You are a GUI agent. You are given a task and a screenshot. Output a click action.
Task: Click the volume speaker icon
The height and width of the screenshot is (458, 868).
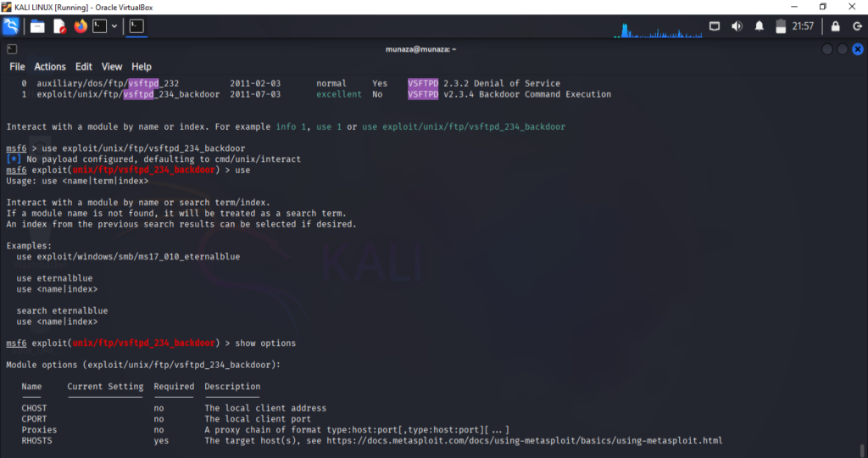click(x=737, y=26)
